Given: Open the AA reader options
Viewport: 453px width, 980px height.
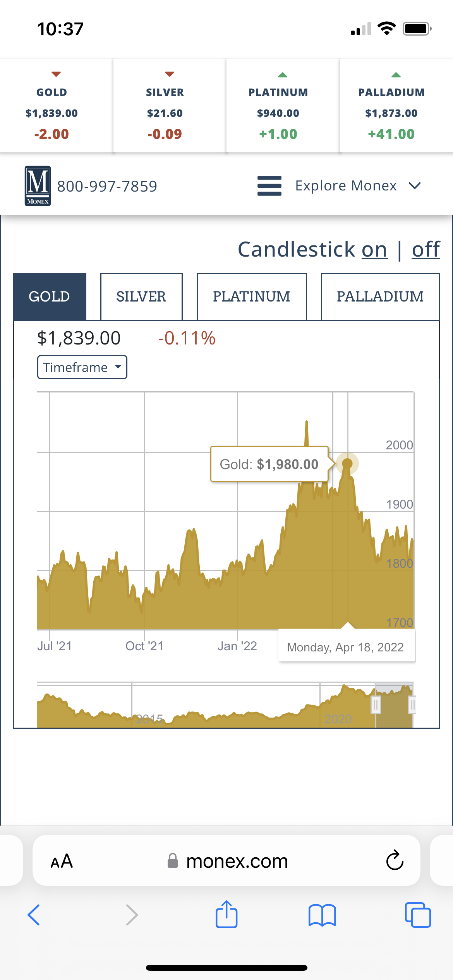Looking at the screenshot, I should (62, 861).
